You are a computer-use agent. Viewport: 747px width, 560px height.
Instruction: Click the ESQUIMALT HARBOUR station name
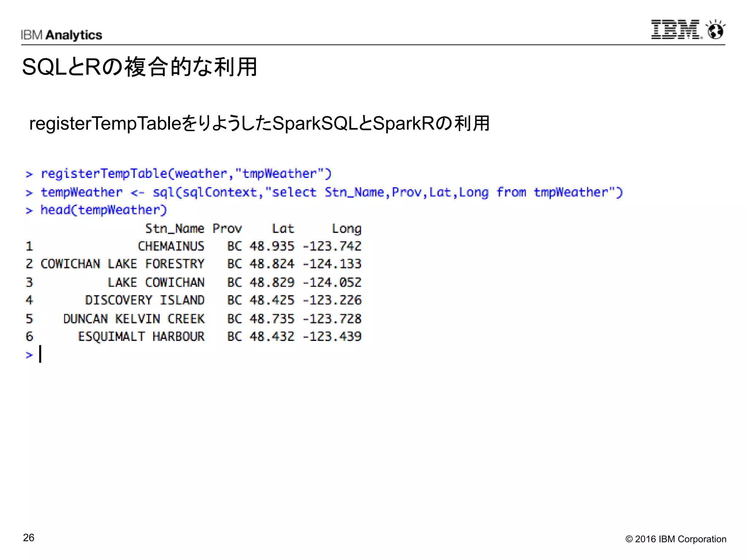click(141, 336)
